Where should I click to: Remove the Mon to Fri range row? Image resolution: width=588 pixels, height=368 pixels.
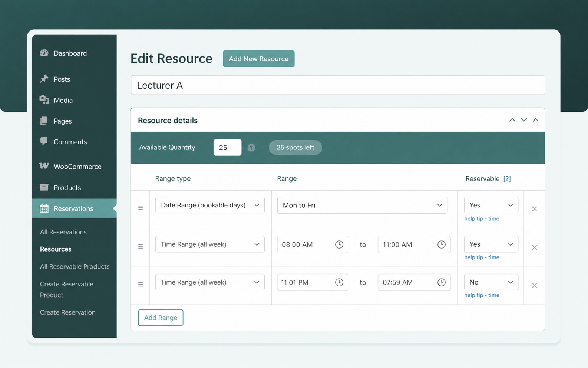point(534,209)
